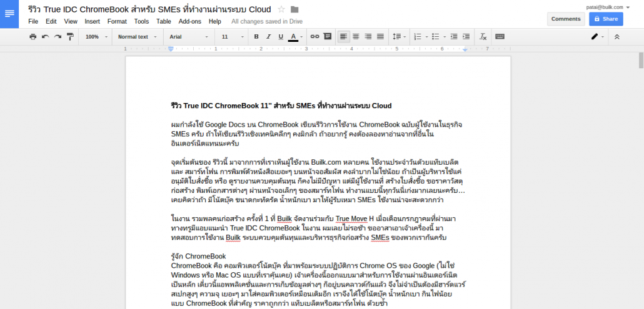Viewport: 644px width, 309px height.
Task: Center align the text
Action: tap(356, 37)
